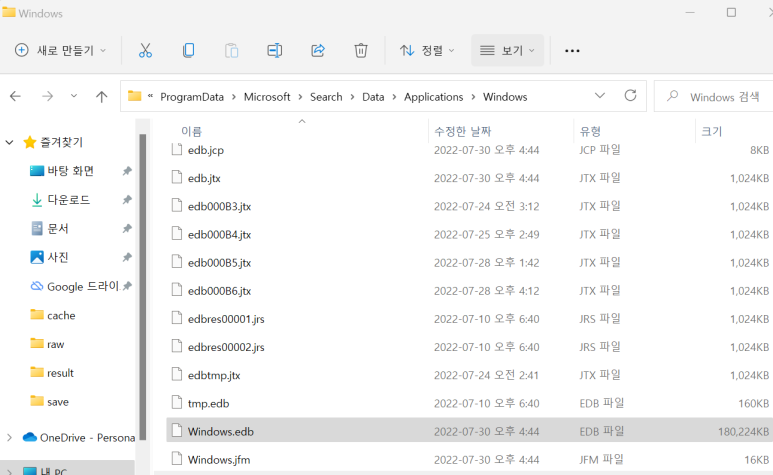Click the search magnifier icon
Screen dimensions: 773x475
click(x=672, y=96)
